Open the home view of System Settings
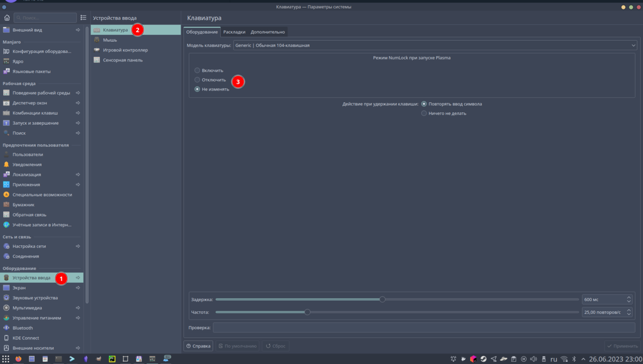643x364 pixels. pyautogui.click(x=7, y=18)
